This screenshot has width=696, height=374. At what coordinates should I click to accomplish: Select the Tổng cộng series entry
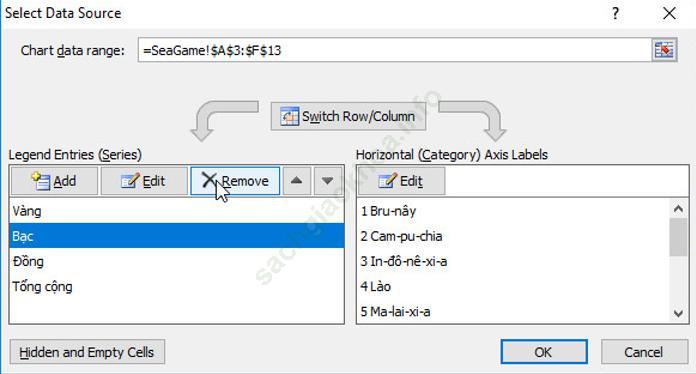176,286
